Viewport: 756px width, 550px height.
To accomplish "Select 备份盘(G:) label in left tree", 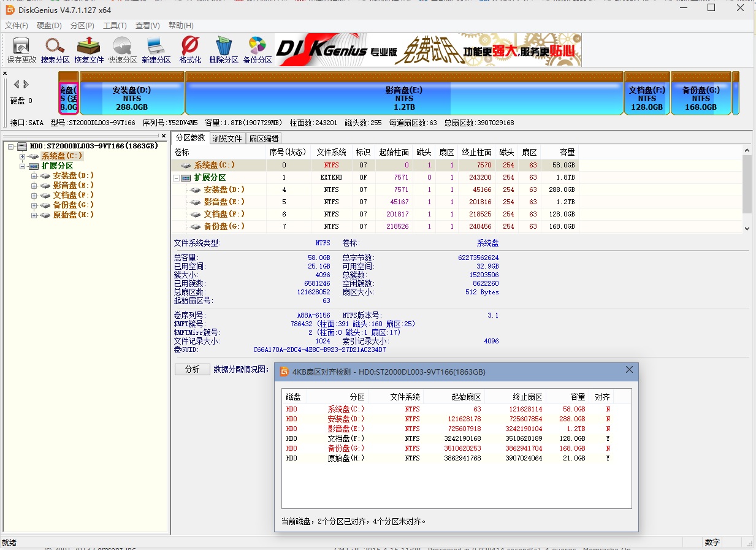I will 74,205.
